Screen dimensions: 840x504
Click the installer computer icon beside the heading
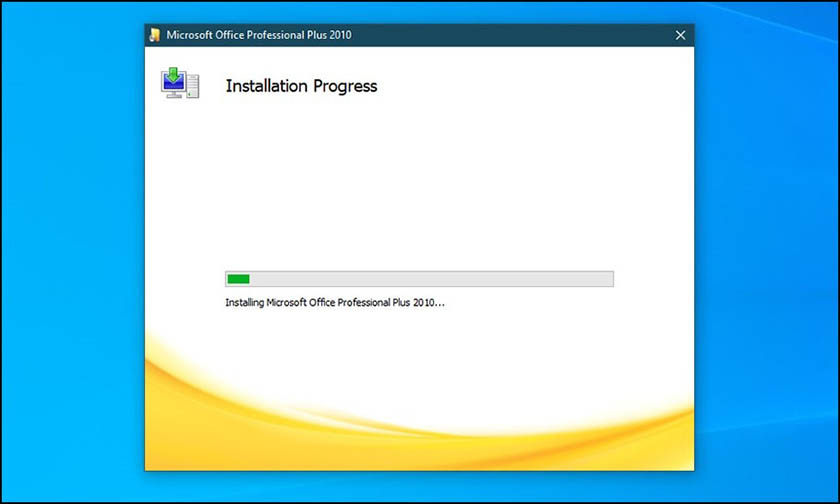(x=180, y=84)
